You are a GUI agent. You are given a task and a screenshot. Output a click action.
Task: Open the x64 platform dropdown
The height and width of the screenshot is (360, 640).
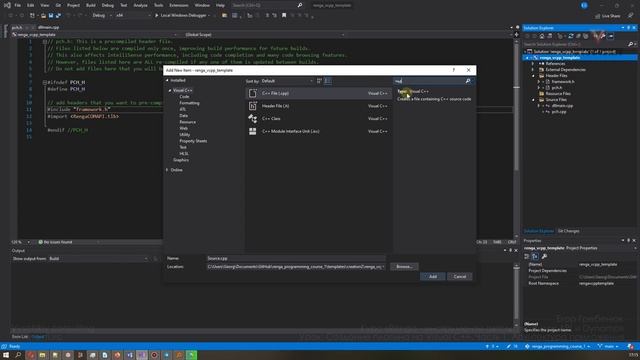pos(133,16)
